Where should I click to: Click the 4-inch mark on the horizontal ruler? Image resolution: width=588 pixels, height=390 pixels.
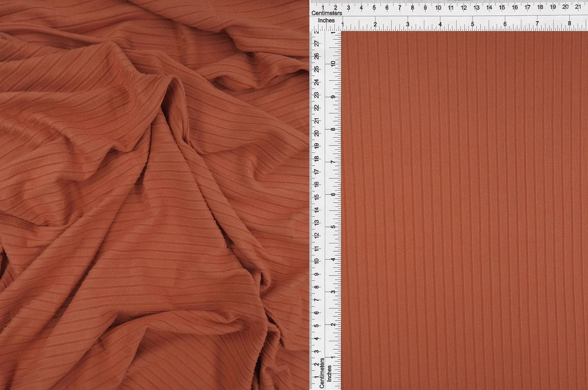pos(440,24)
